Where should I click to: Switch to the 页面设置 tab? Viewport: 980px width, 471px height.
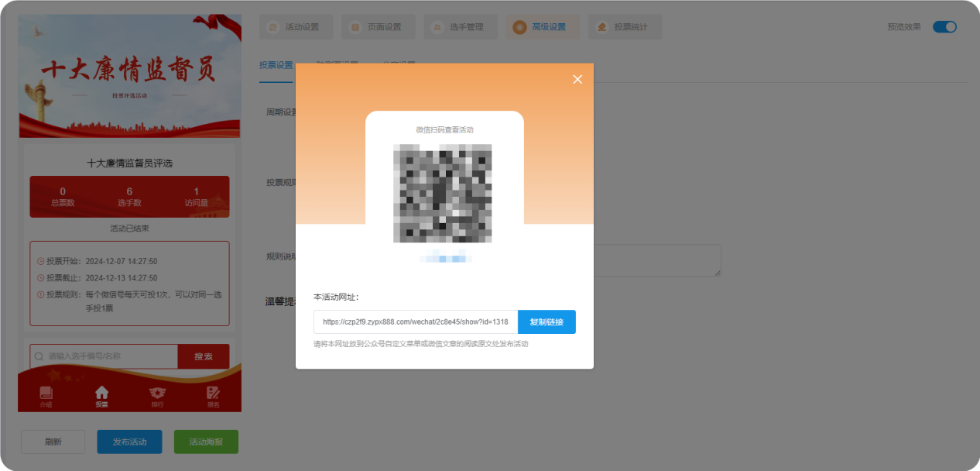pos(379,27)
